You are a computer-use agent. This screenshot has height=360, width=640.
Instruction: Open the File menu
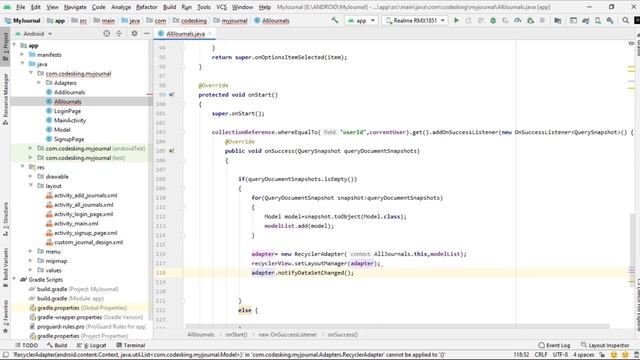coord(20,7)
